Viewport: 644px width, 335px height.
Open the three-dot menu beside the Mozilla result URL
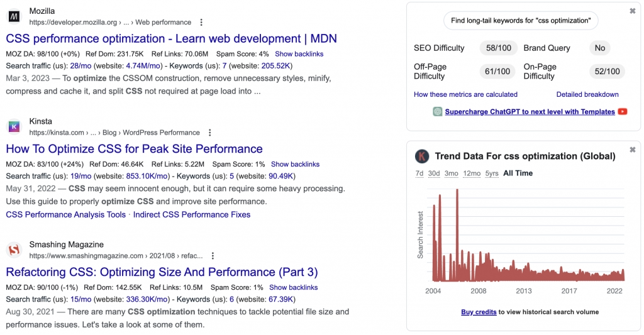[x=201, y=22]
